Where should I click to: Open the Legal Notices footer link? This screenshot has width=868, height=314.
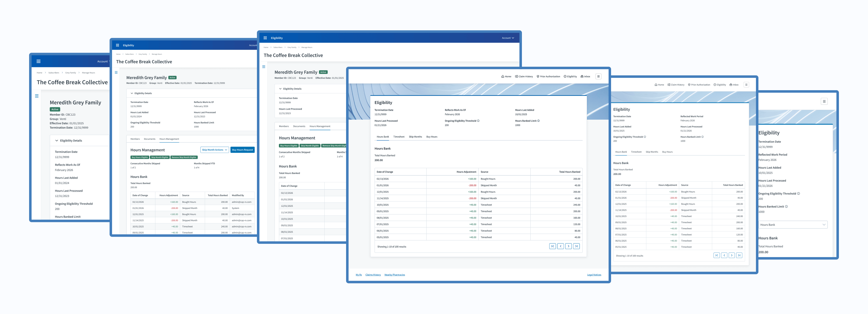[x=594, y=275]
